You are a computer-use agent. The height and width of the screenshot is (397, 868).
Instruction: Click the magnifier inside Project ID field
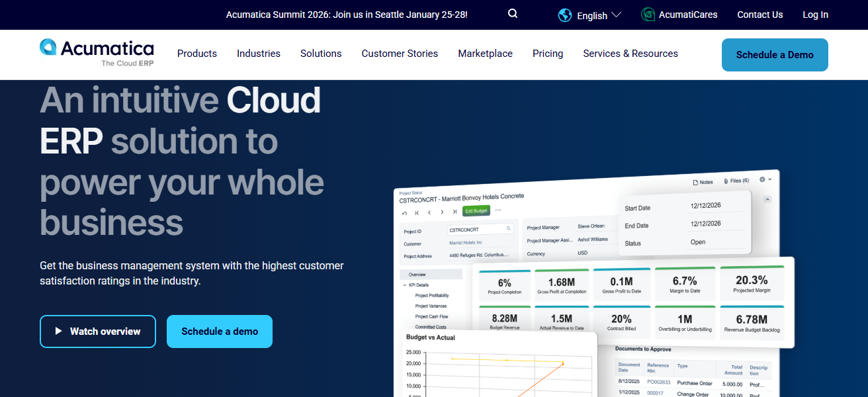509,229
